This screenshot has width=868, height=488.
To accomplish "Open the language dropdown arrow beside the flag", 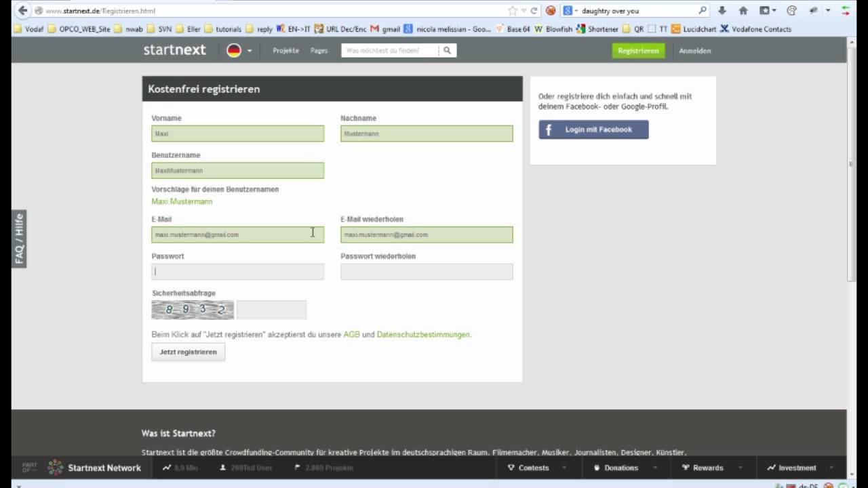I will [x=250, y=51].
